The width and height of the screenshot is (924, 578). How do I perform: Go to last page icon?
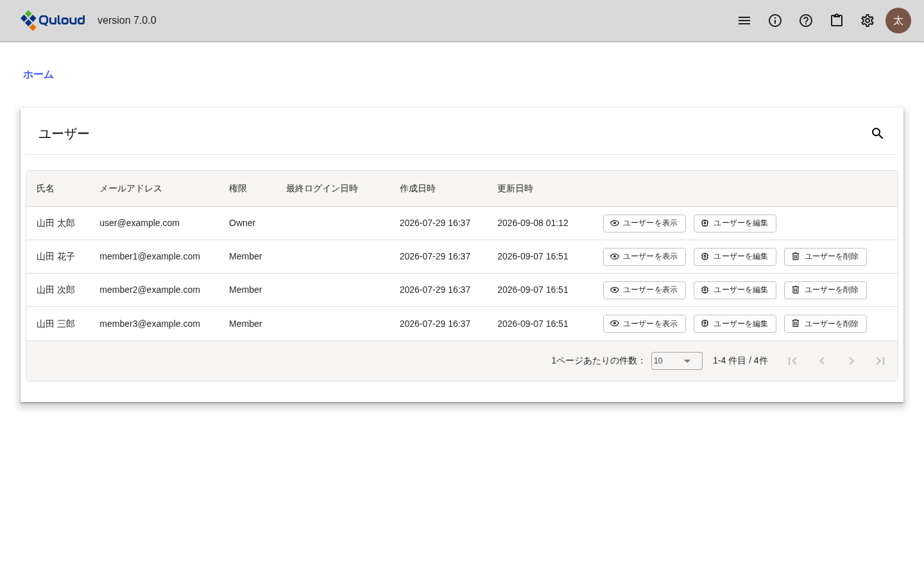click(x=880, y=361)
